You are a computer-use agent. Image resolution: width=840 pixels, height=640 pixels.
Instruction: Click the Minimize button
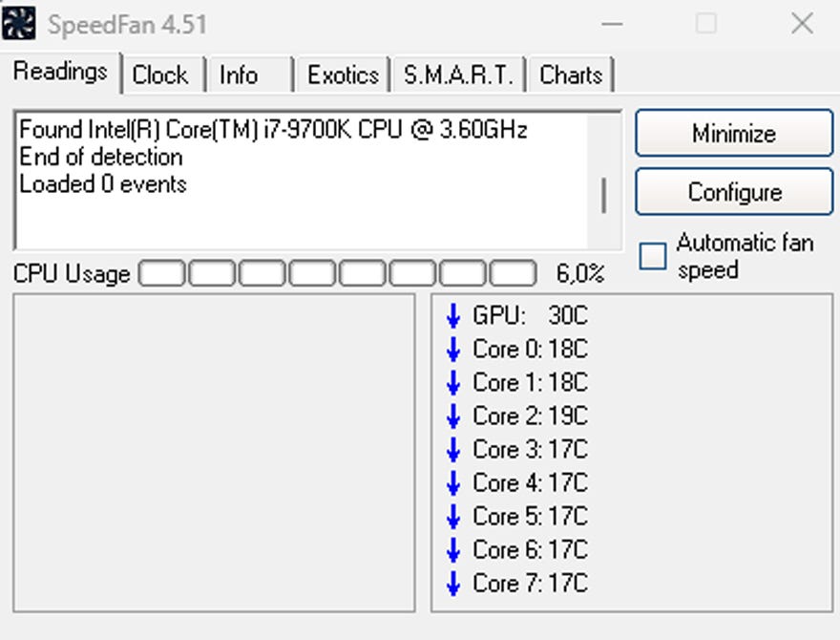tap(734, 133)
